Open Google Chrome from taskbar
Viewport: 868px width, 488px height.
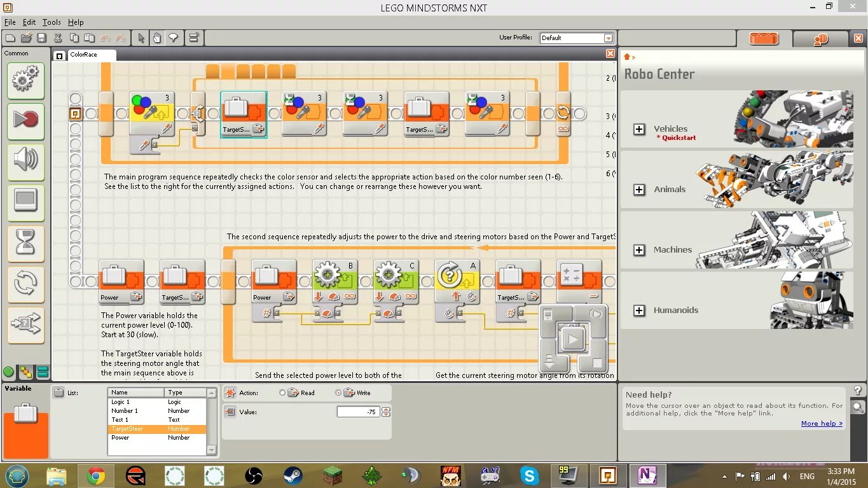[96, 475]
